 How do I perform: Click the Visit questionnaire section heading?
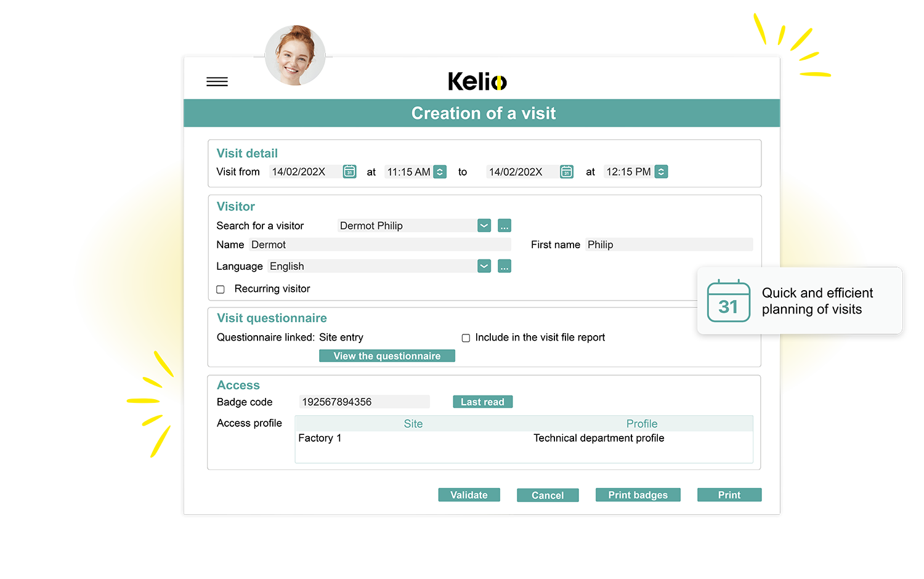tap(272, 318)
